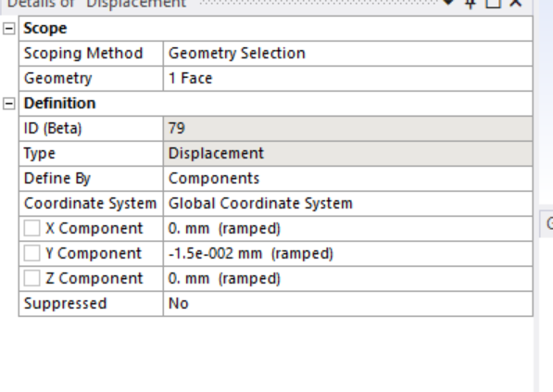This screenshot has width=553, height=392.
Task: Collapse the Definition section
Action: (9, 104)
